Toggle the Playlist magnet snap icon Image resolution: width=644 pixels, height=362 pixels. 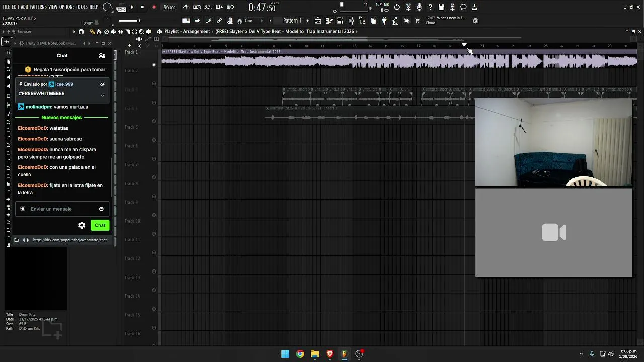(x=82, y=32)
